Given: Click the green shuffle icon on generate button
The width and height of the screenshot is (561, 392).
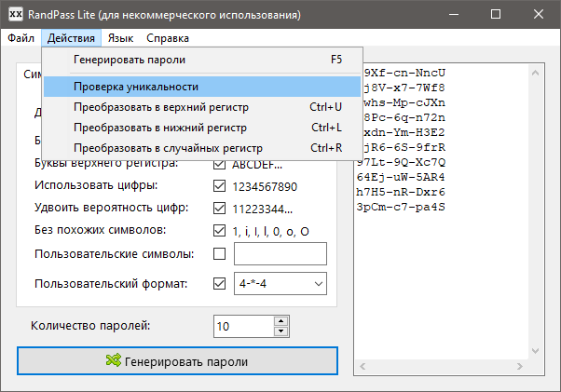Looking at the screenshot, I should point(114,360).
